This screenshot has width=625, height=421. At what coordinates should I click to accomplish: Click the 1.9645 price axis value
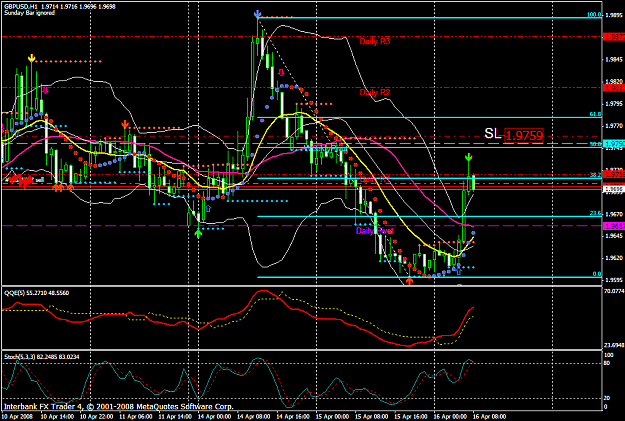click(613, 236)
